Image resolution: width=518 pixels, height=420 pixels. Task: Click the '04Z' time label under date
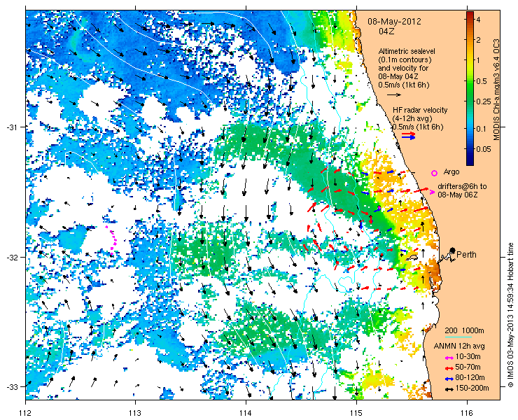tap(386, 31)
